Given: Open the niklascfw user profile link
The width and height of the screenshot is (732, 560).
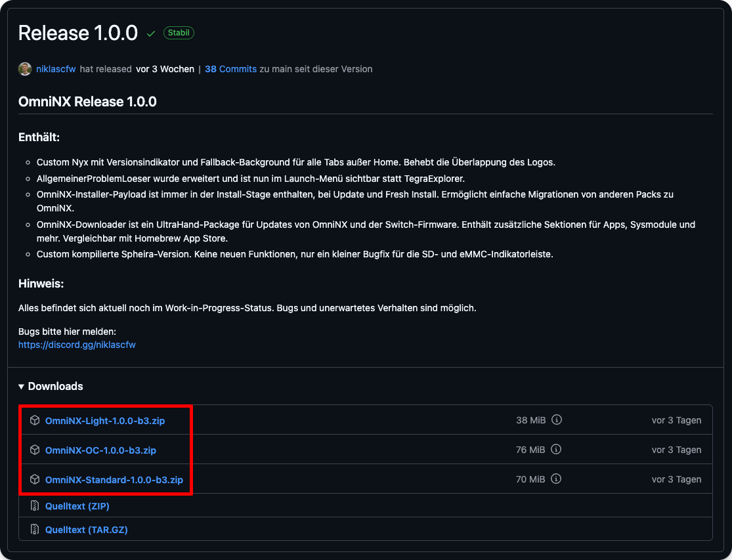Looking at the screenshot, I should click(56, 69).
